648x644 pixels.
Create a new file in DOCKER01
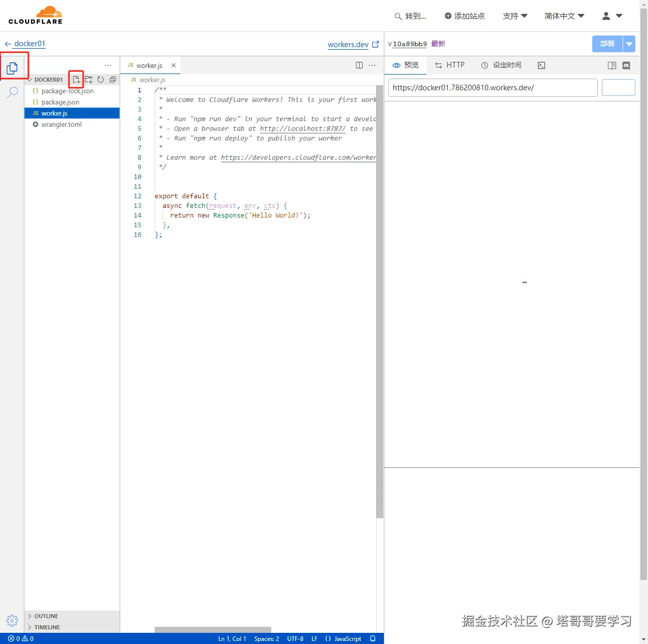(76, 80)
